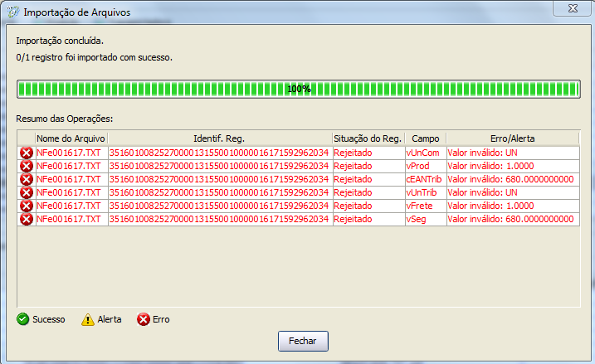Click NFe001617.TXT in the vProd row
The image size is (595, 364).
[x=69, y=166]
